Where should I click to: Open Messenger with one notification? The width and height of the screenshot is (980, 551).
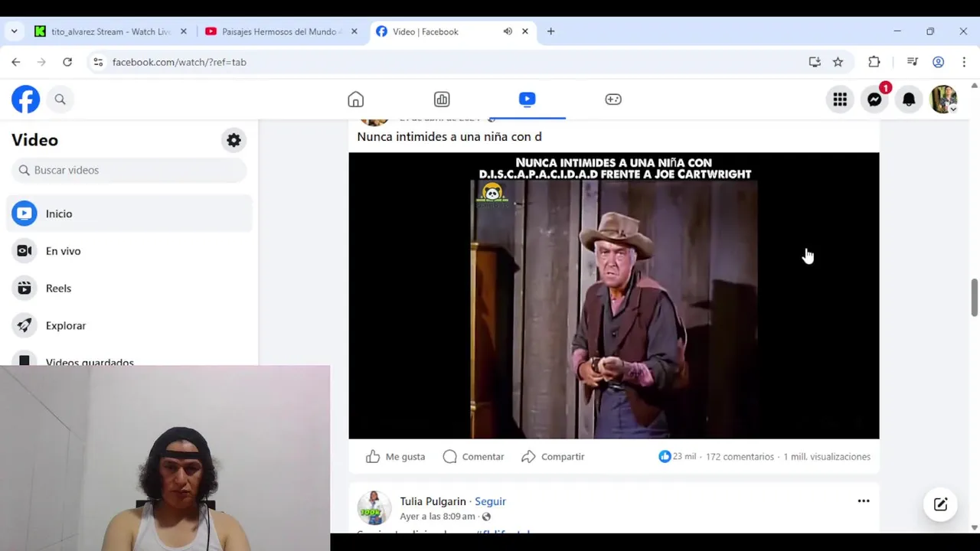point(874,99)
